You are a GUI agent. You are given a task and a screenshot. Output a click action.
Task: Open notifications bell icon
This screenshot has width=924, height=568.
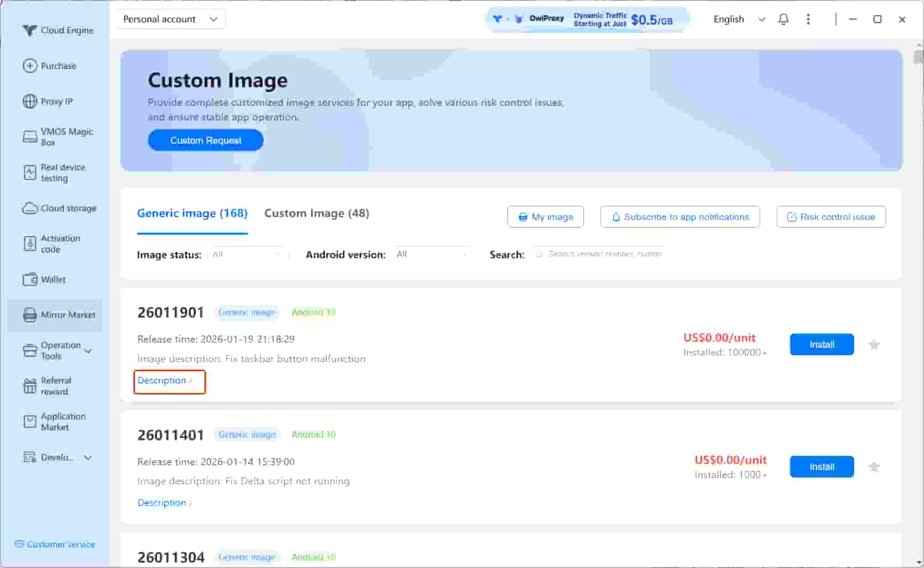[x=783, y=19]
